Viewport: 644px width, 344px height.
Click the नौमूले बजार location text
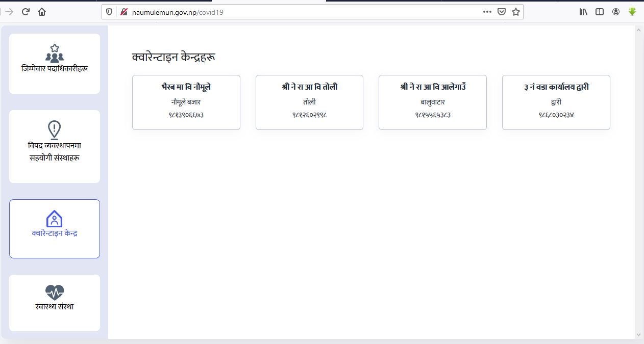pyautogui.click(x=186, y=102)
